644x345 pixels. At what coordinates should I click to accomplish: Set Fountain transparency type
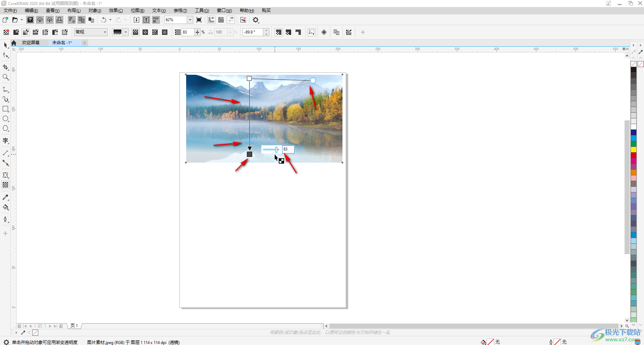coord(26,32)
